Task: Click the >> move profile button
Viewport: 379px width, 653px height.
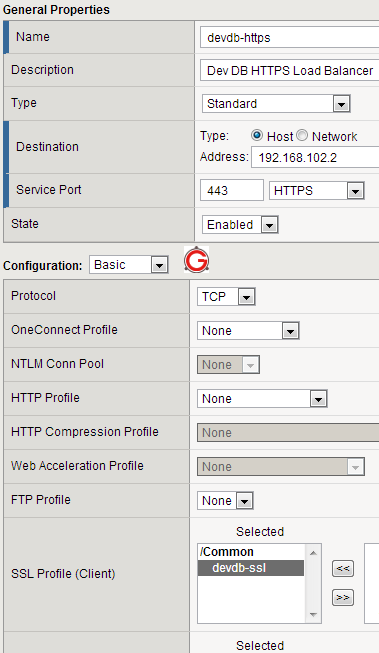Action: [343, 598]
